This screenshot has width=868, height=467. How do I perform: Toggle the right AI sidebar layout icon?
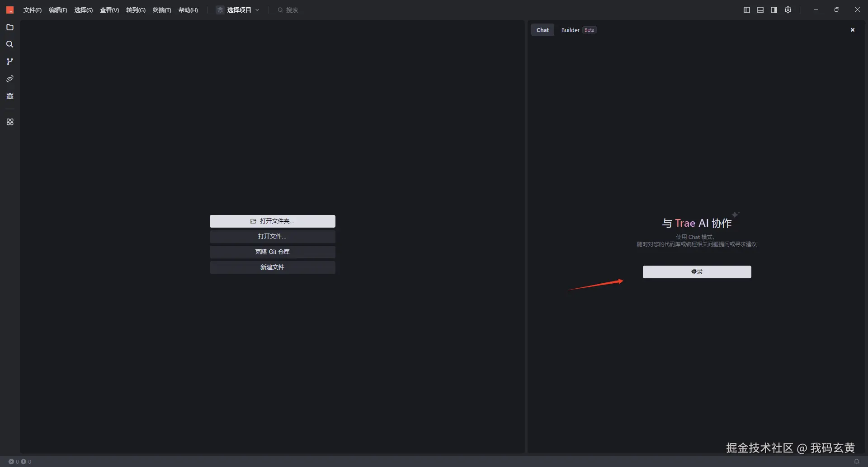[x=774, y=10]
